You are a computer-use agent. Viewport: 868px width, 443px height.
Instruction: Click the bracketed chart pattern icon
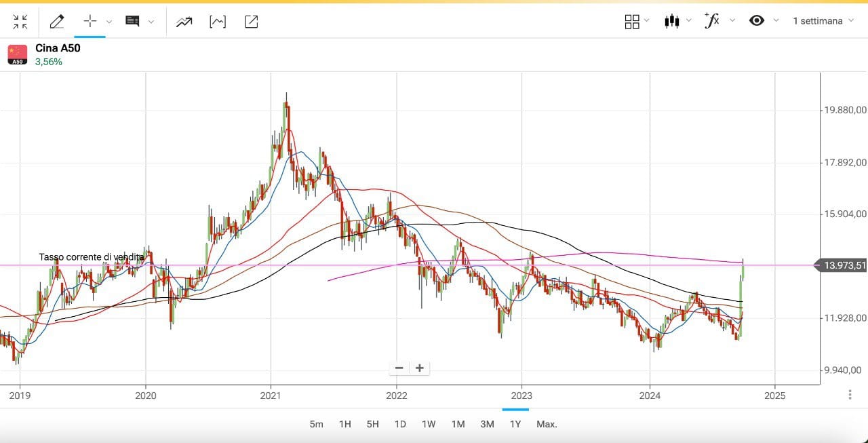(218, 22)
